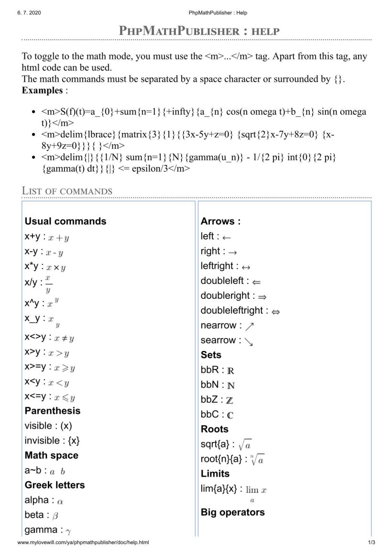
Task: Click the bbZ integers symbol
Action: click(x=229, y=401)
